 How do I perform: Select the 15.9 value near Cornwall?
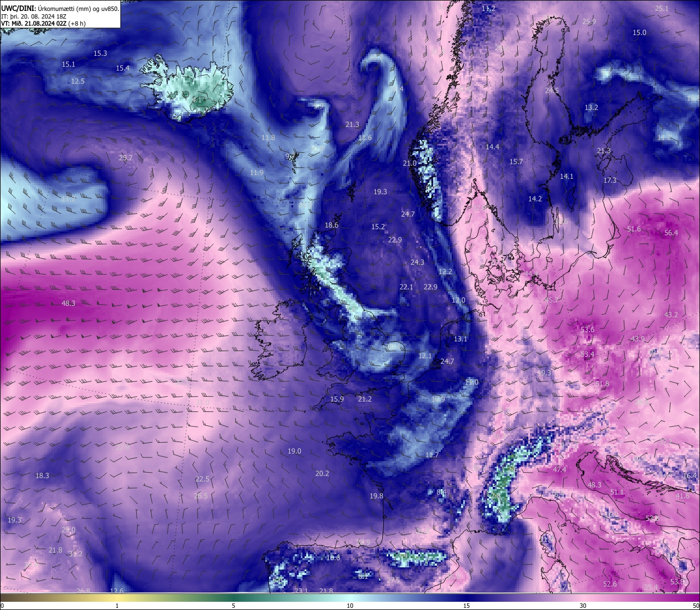pyautogui.click(x=337, y=399)
